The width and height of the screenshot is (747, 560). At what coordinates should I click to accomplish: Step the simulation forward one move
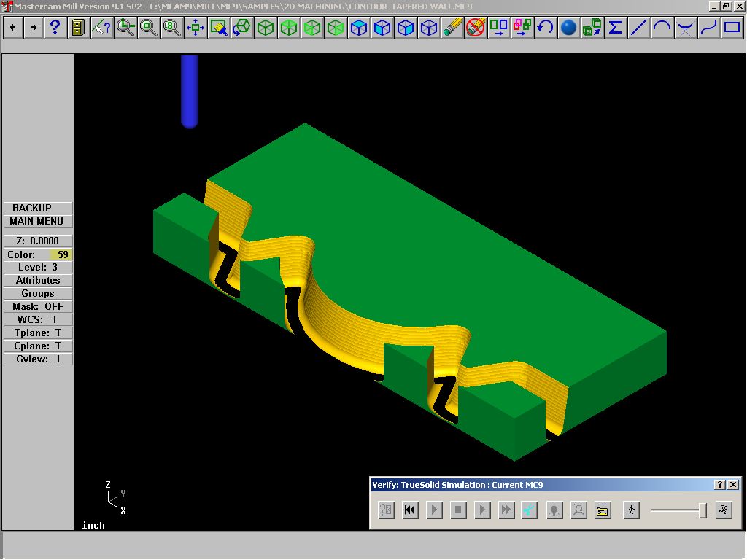[481, 510]
